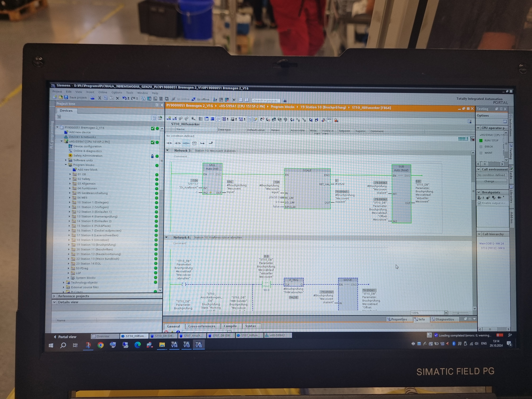Open the TIA V14 taskbar icon

point(174,345)
